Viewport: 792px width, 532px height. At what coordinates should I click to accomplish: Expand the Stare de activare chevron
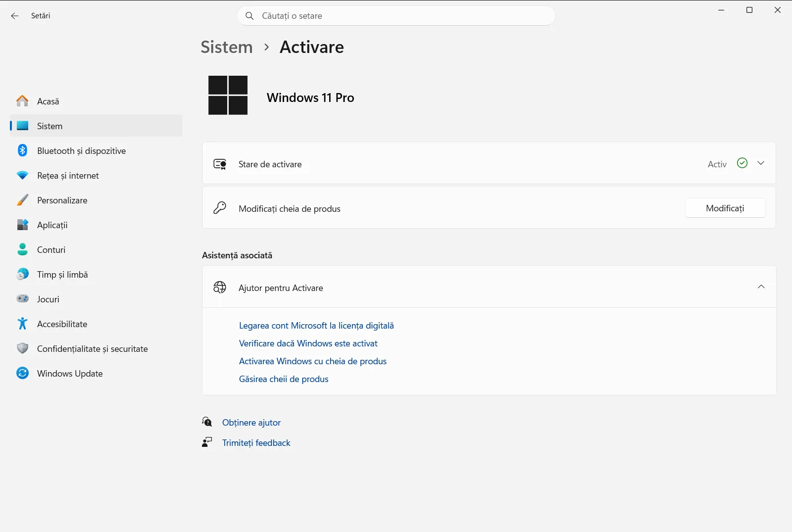[761, 163]
